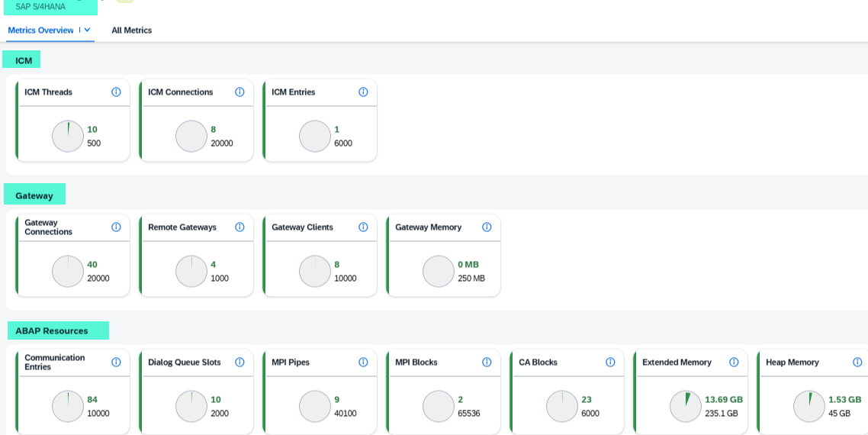
Task: Click Gateway Memory info icon
Action: pyautogui.click(x=487, y=227)
